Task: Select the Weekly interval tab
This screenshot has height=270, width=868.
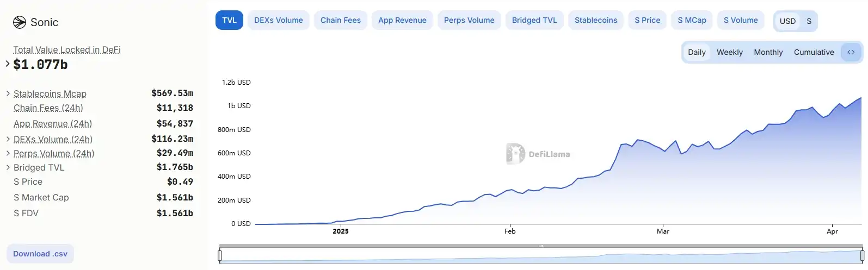Action: click(729, 52)
